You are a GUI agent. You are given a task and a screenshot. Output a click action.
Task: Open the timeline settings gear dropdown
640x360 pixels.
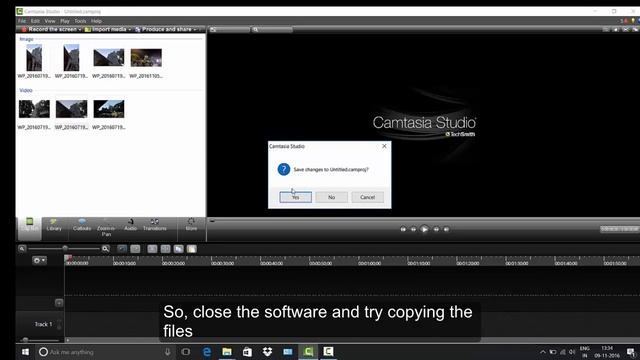[40, 260]
